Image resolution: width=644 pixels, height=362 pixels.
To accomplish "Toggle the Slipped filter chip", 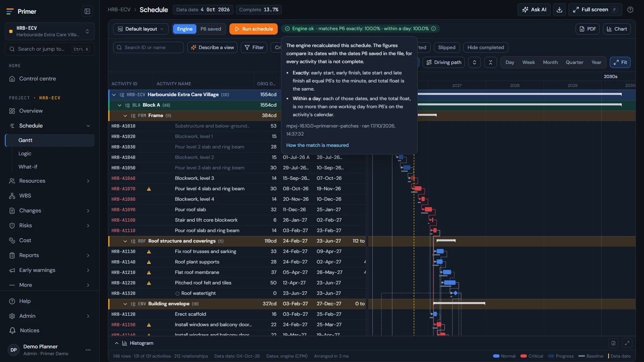I will coord(447,47).
